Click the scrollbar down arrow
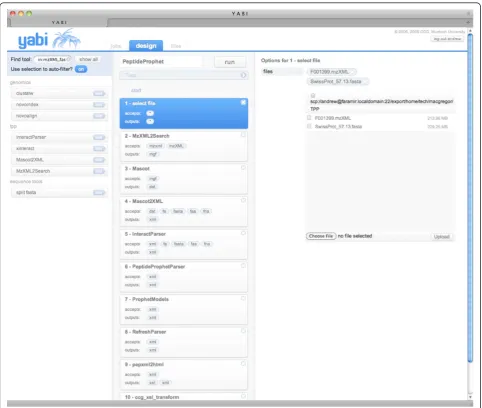Image resolution: width=482 pixels, height=408 pixels. pyautogui.click(x=470, y=397)
